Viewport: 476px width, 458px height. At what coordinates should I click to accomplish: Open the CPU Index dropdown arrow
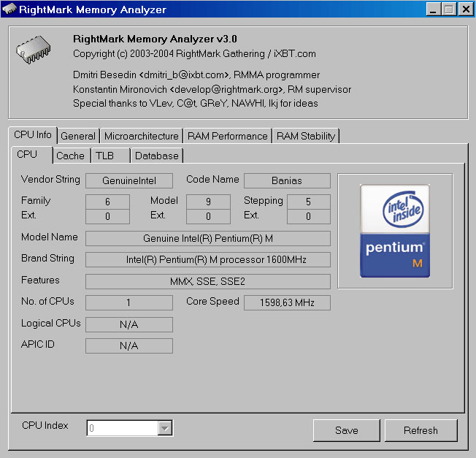click(x=165, y=428)
